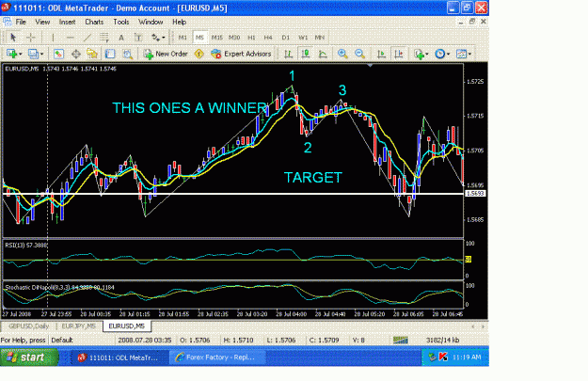Image resolution: width=588 pixels, height=381 pixels.
Task: Zoom out on the chart
Action: point(359,54)
